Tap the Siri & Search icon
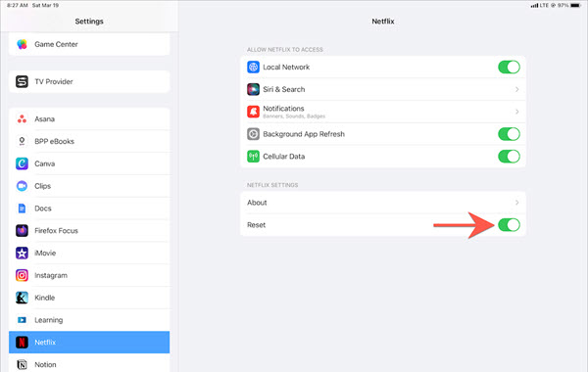The image size is (588, 372). click(x=253, y=89)
